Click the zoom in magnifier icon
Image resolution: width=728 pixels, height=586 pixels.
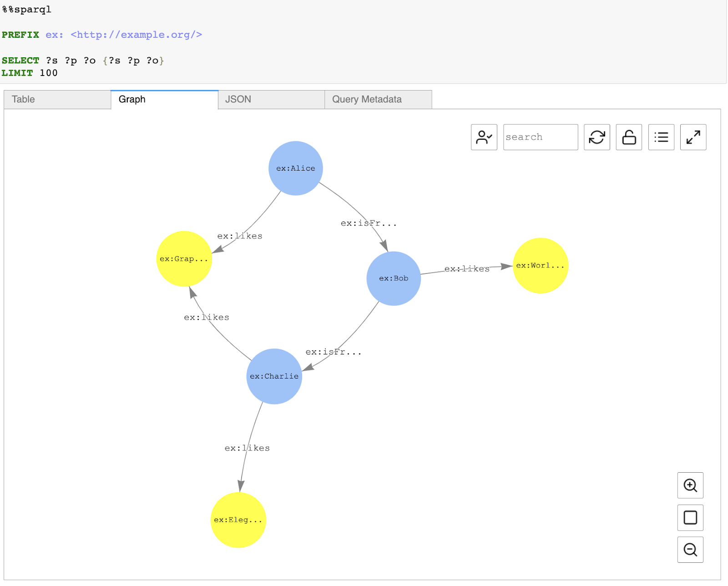pyautogui.click(x=690, y=485)
